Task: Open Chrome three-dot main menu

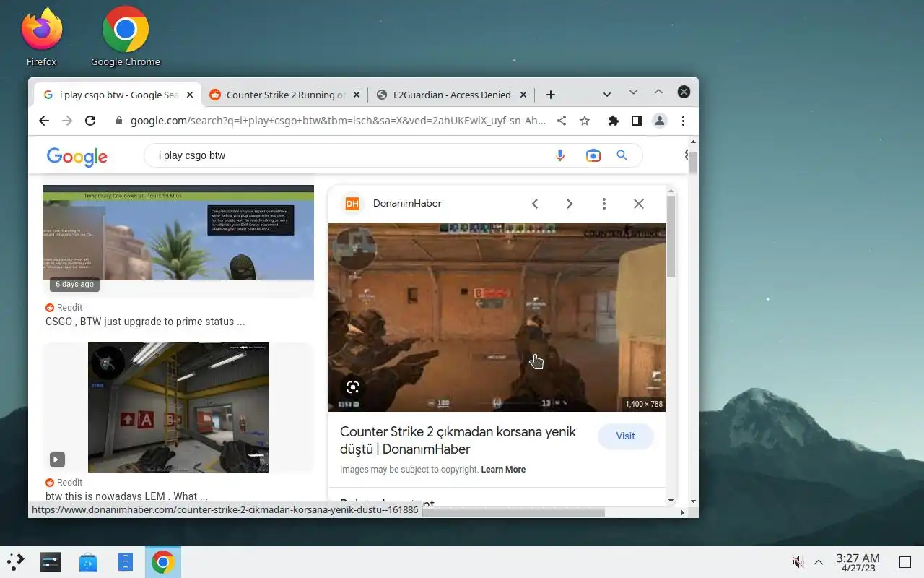Action: [x=683, y=121]
